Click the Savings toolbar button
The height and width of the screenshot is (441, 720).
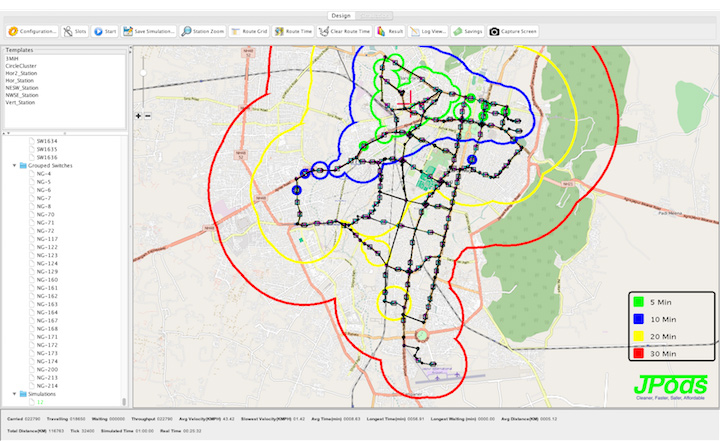tap(468, 31)
